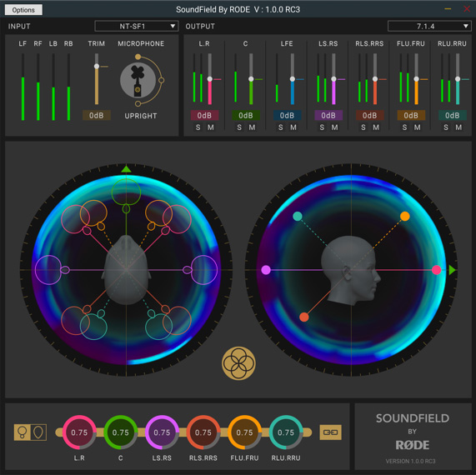The height and width of the screenshot is (475, 476).
Task: Click the C 0.75 directivity knob
Action: [121, 432]
